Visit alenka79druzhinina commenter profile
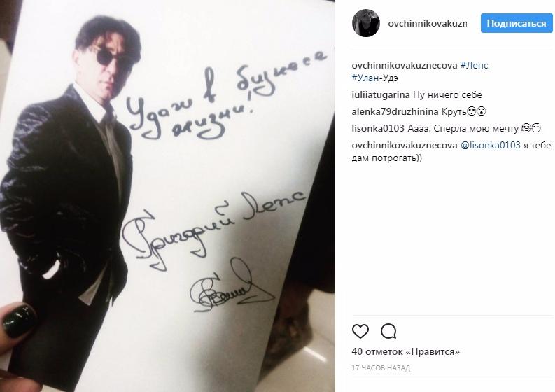The width and height of the screenshot is (555, 392). tap(395, 111)
